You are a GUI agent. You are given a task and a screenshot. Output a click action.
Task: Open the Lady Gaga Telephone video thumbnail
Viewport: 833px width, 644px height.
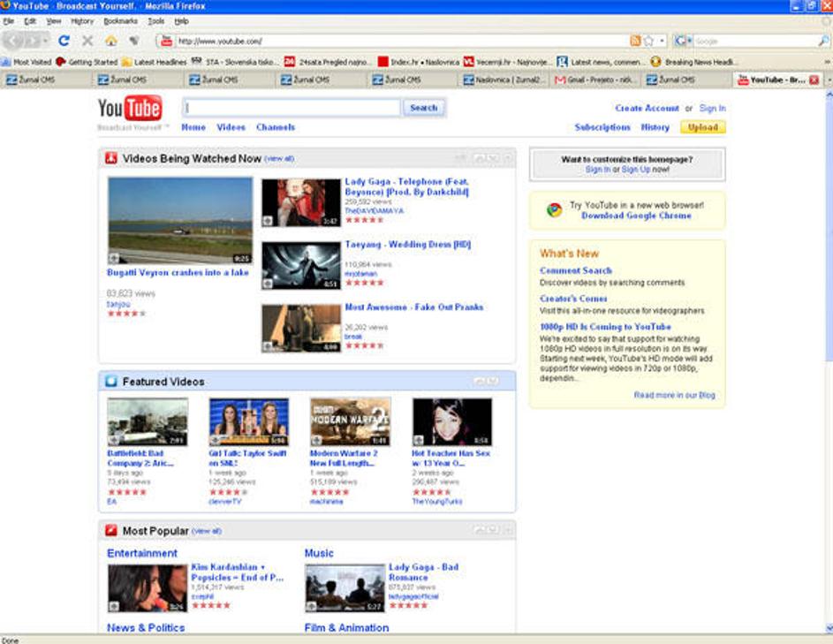(300, 203)
